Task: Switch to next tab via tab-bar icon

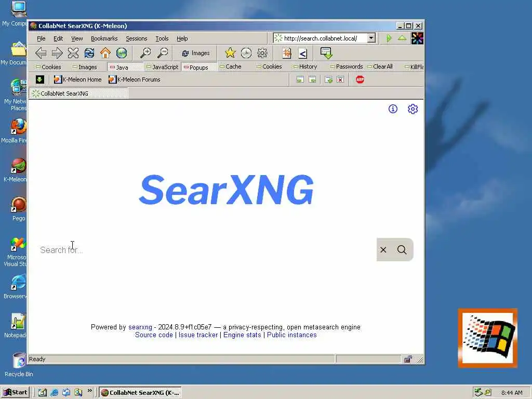Action: 312,79
